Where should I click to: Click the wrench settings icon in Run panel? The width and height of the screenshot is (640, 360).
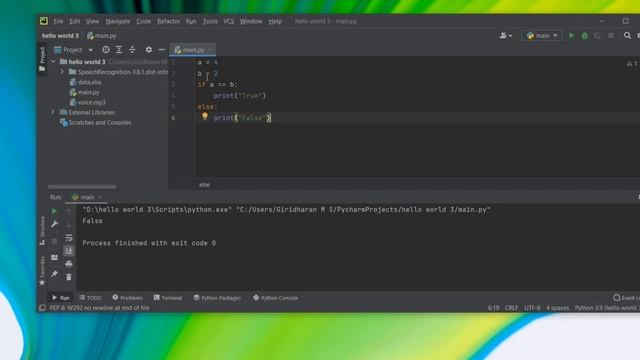point(54,224)
